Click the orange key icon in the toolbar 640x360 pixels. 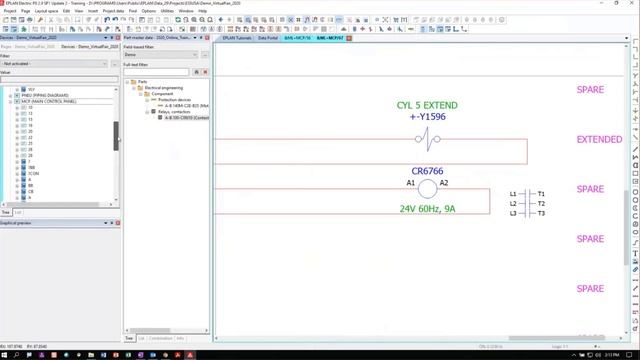[x=40, y=20]
